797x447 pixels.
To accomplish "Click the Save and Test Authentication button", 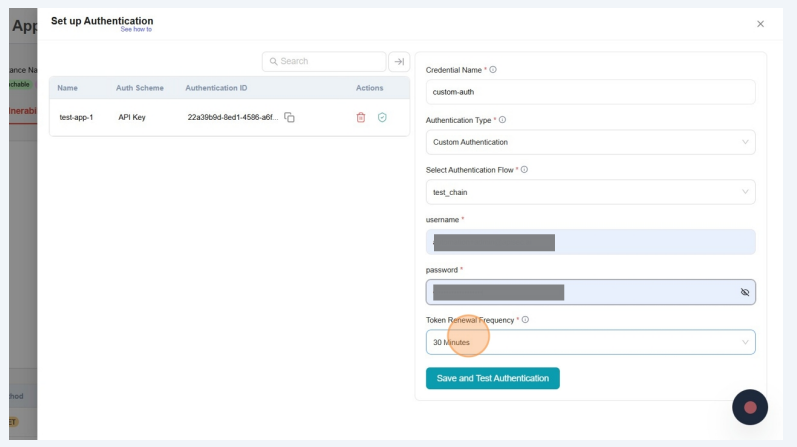I will 492,378.
